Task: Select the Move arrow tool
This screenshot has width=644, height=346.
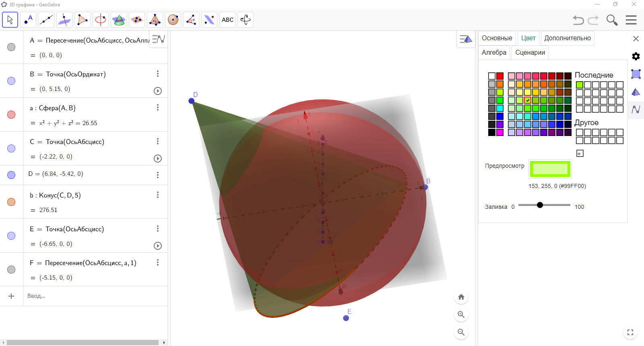Action: [10, 20]
